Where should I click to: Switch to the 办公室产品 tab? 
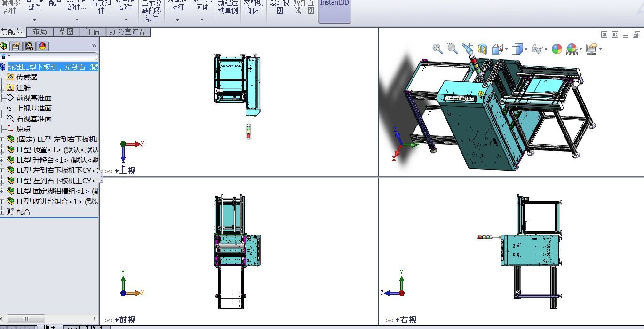coord(128,31)
